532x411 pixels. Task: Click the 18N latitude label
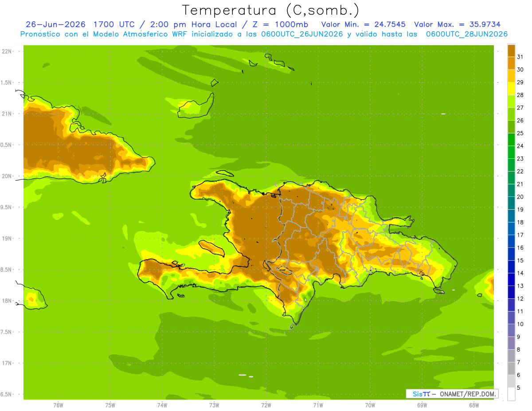(7, 301)
